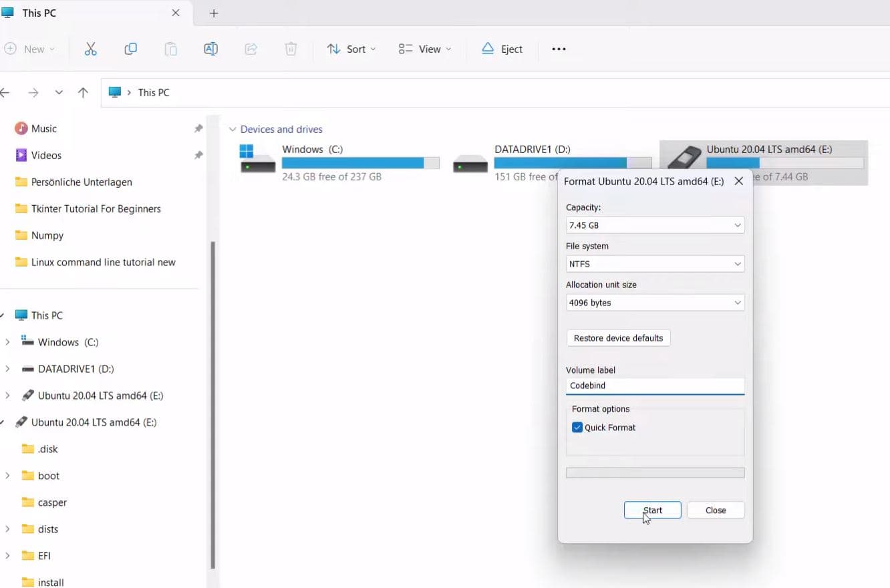Click the navigation pane vertical scrollbar
Screen dimensions: 890x588
pyautogui.click(x=213, y=401)
